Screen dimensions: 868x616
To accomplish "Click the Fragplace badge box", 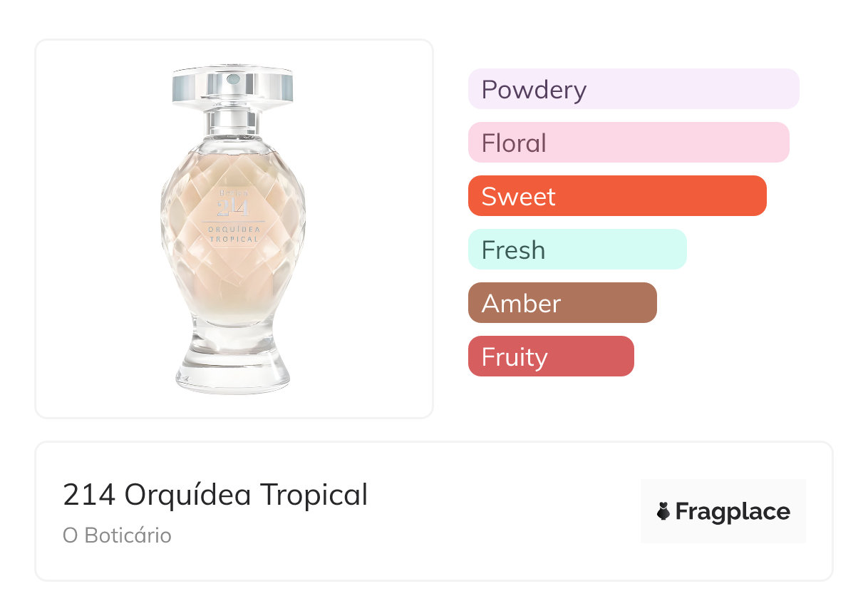I will click(x=723, y=511).
